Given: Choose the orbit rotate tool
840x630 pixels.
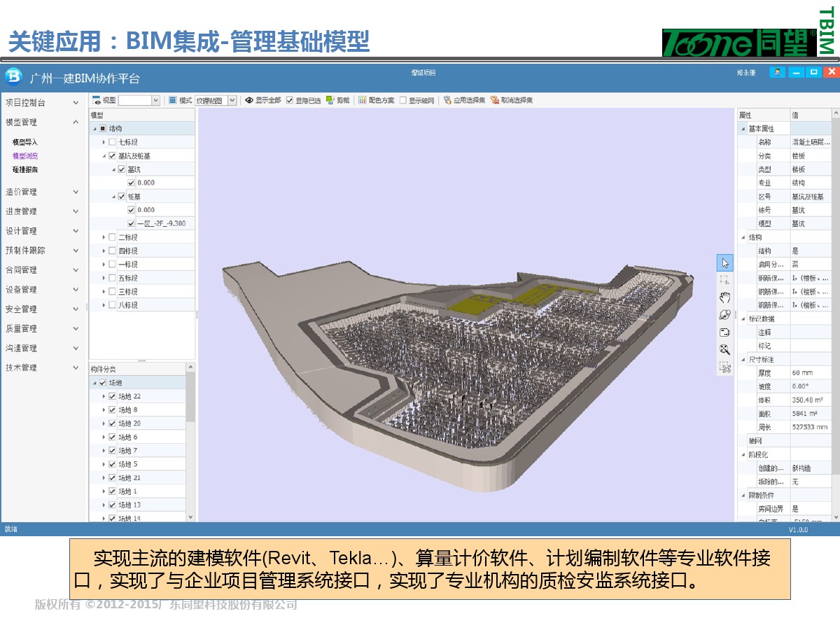Looking at the screenshot, I should [724, 315].
